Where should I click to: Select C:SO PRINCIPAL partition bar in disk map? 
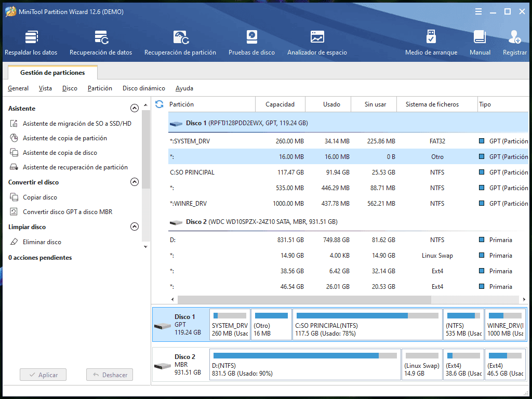click(x=367, y=325)
